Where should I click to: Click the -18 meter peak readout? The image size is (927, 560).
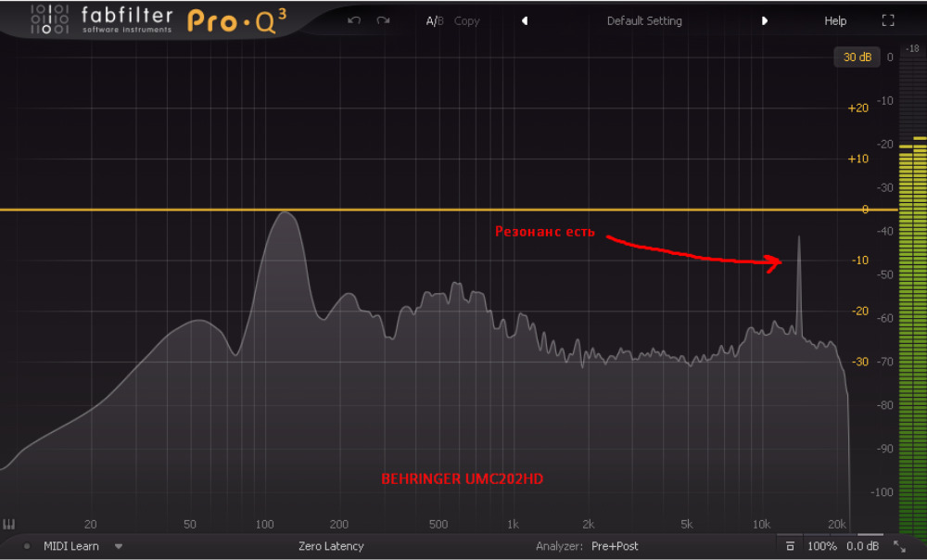pos(913,48)
